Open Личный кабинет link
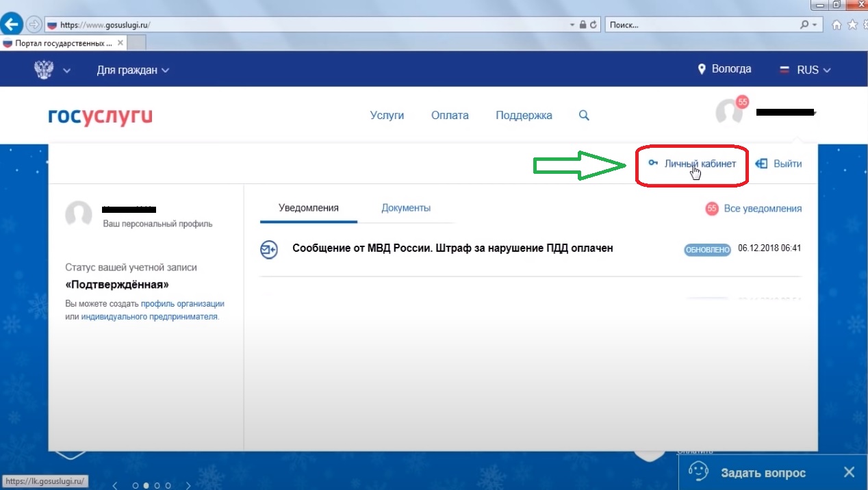 point(700,164)
